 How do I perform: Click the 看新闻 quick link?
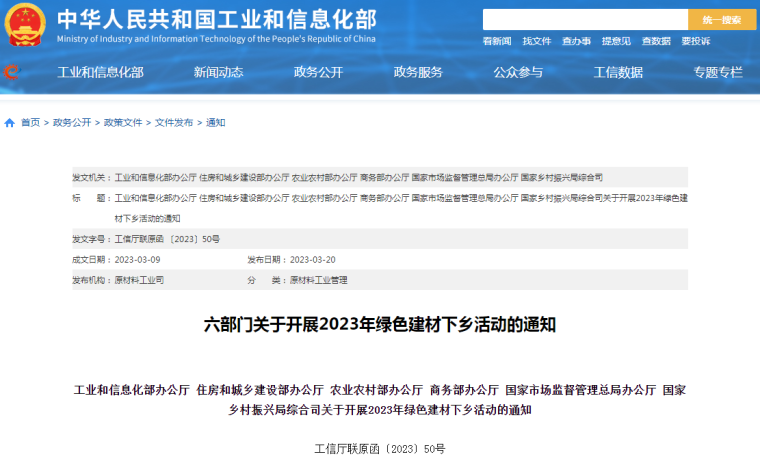497,41
